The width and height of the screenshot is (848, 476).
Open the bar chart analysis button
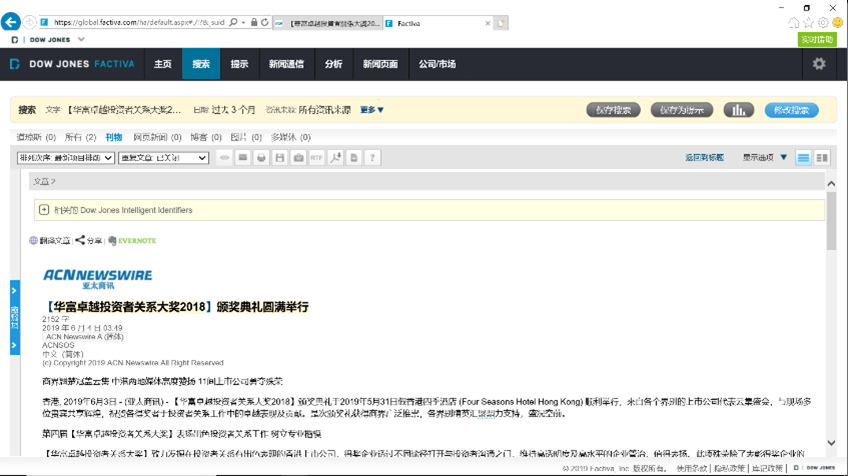(x=739, y=110)
